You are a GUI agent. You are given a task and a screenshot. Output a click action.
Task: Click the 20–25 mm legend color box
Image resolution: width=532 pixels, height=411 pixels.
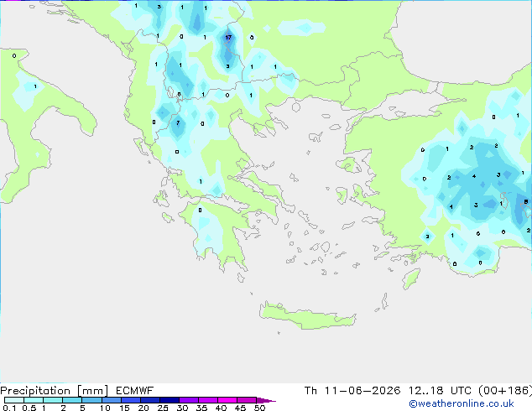pyautogui.click(x=150, y=400)
